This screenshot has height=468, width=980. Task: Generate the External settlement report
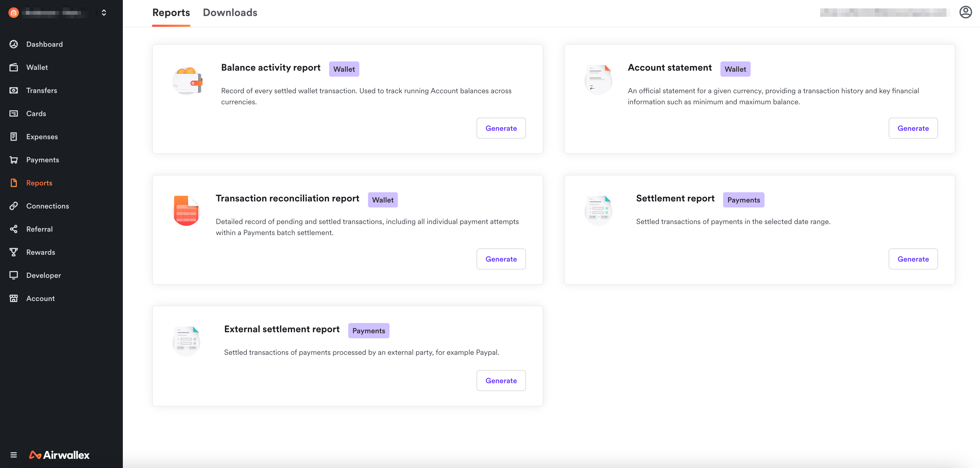tap(501, 381)
